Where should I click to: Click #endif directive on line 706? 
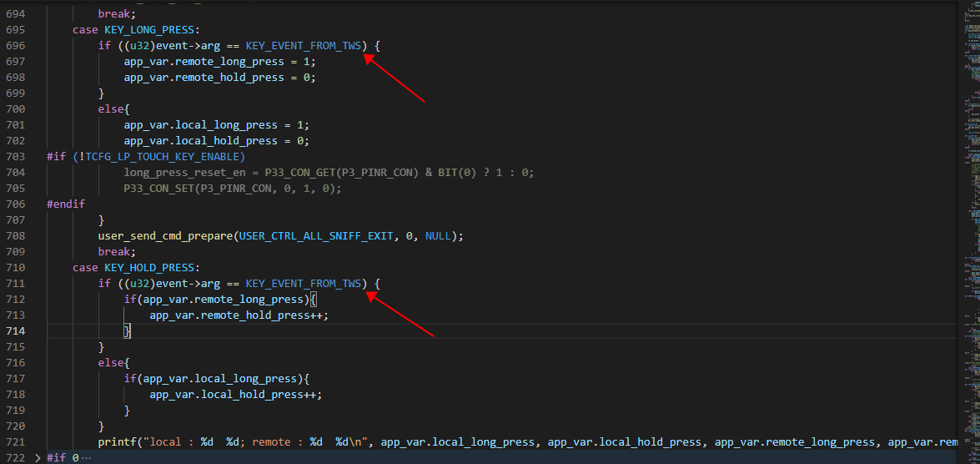coord(66,204)
